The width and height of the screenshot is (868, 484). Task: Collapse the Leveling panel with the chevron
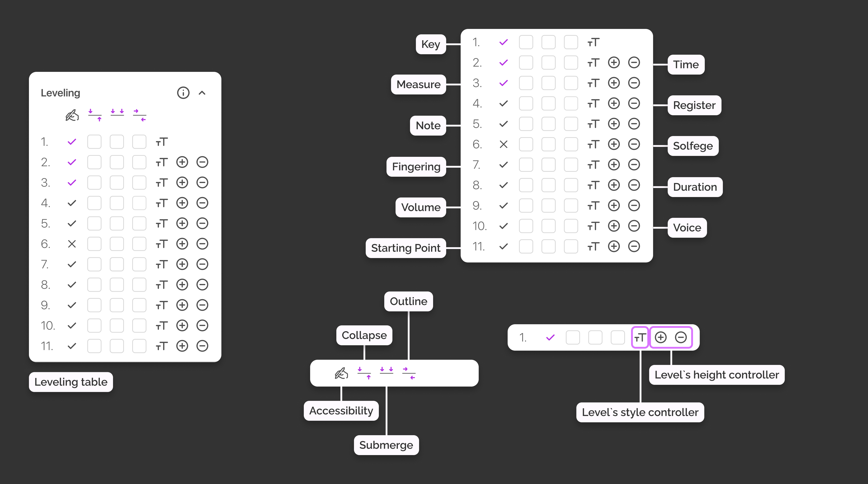tap(202, 93)
